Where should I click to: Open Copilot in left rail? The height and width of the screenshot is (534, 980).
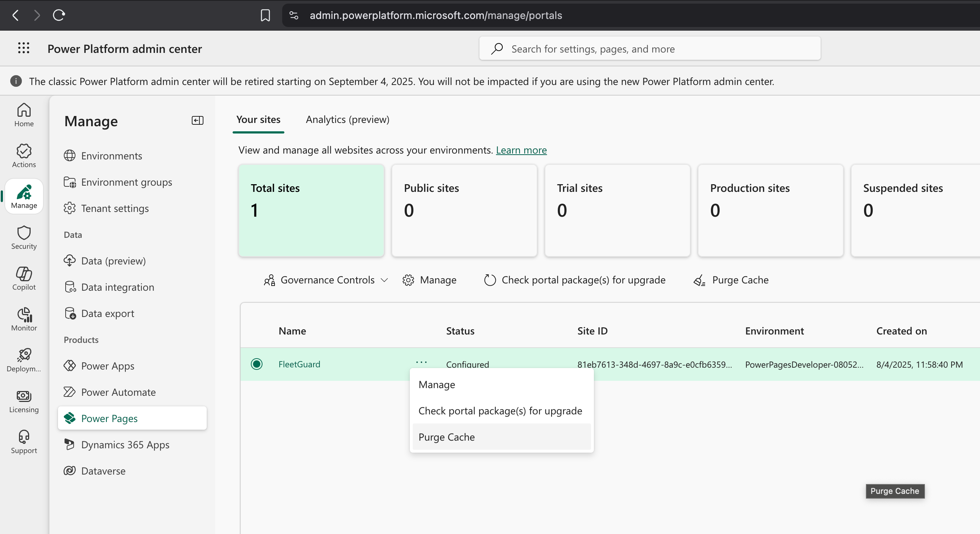click(24, 278)
